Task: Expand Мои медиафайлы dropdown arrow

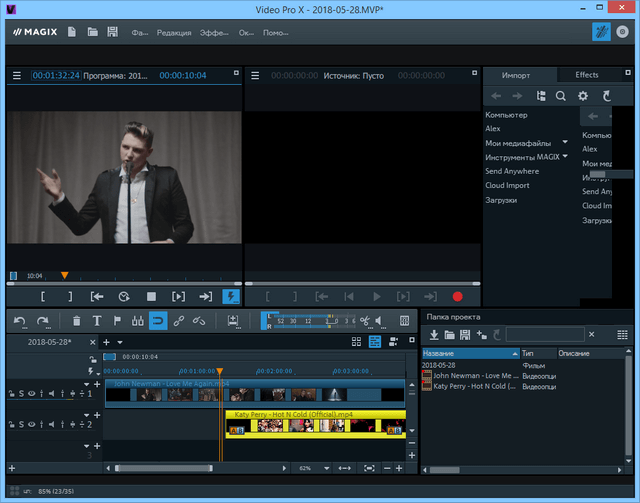Action: 563,143
